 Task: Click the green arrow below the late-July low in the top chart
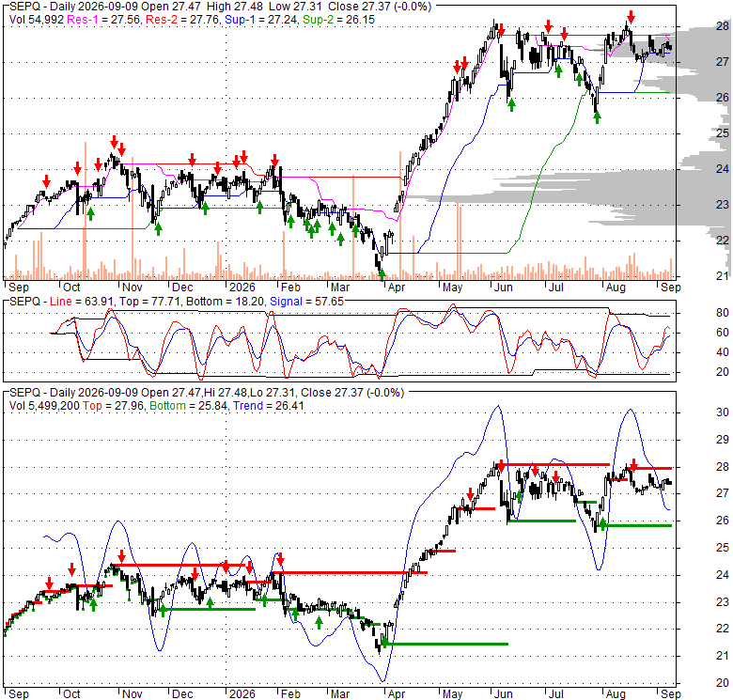pos(597,117)
